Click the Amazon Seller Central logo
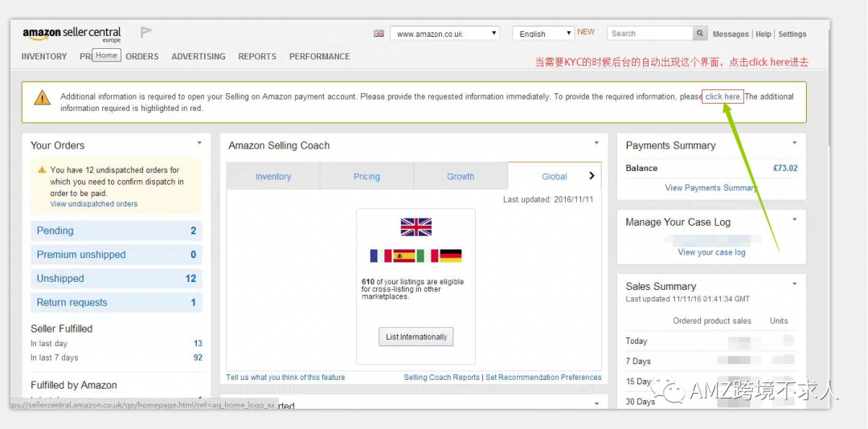This screenshot has height=429, width=868. coord(72,35)
